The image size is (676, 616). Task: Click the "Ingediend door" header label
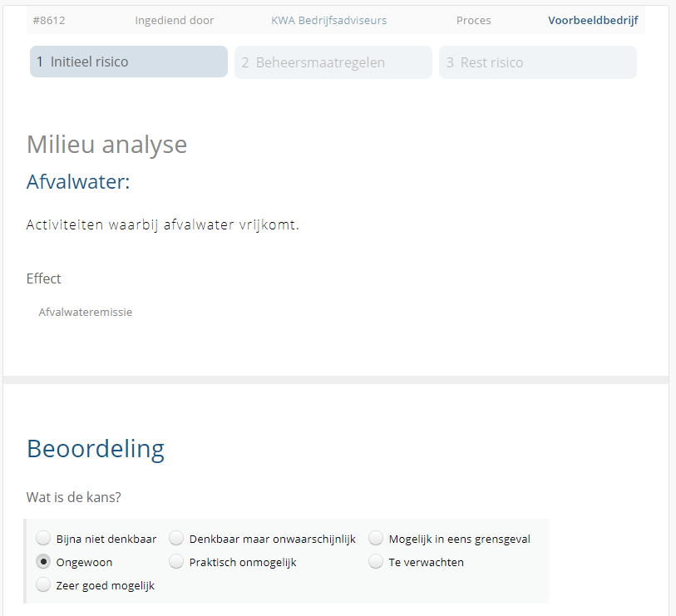[175, 20]
